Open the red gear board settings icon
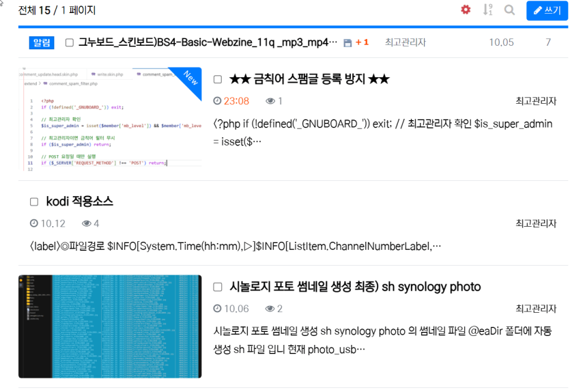This screenshot has height=392, width=570. click(x=466, y=10)
